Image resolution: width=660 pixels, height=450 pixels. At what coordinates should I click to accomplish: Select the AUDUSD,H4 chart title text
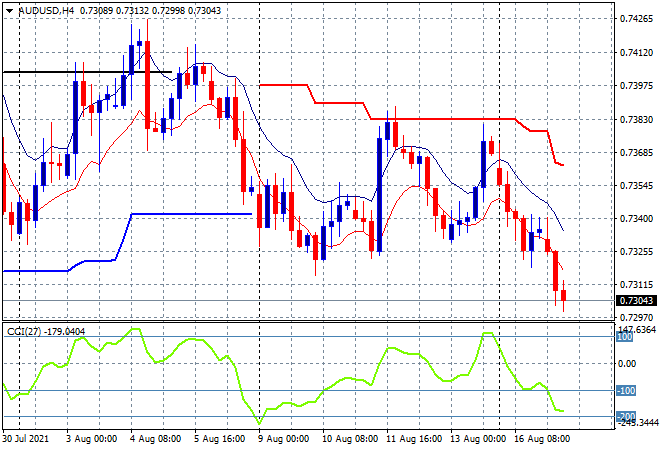[46, 11]
